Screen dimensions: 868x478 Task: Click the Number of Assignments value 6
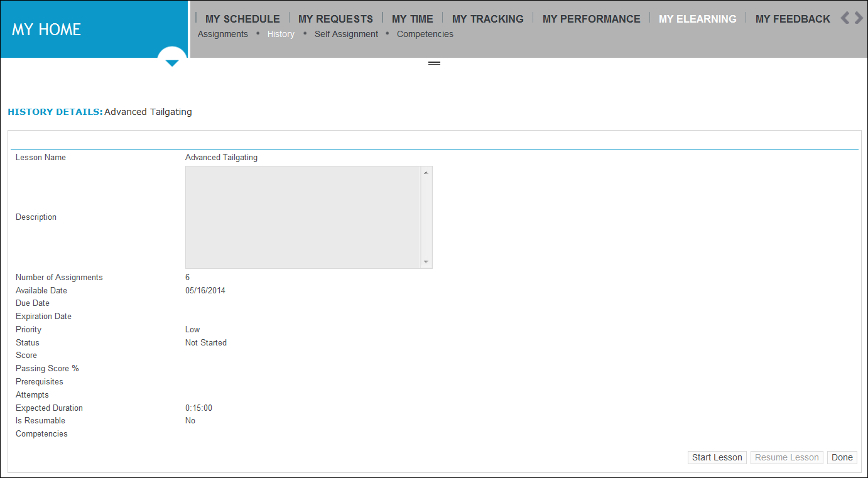(188, 278)
